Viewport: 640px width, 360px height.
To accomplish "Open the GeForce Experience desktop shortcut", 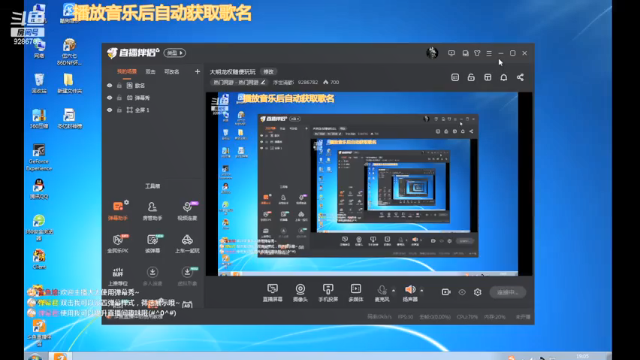I will point(39,157).
